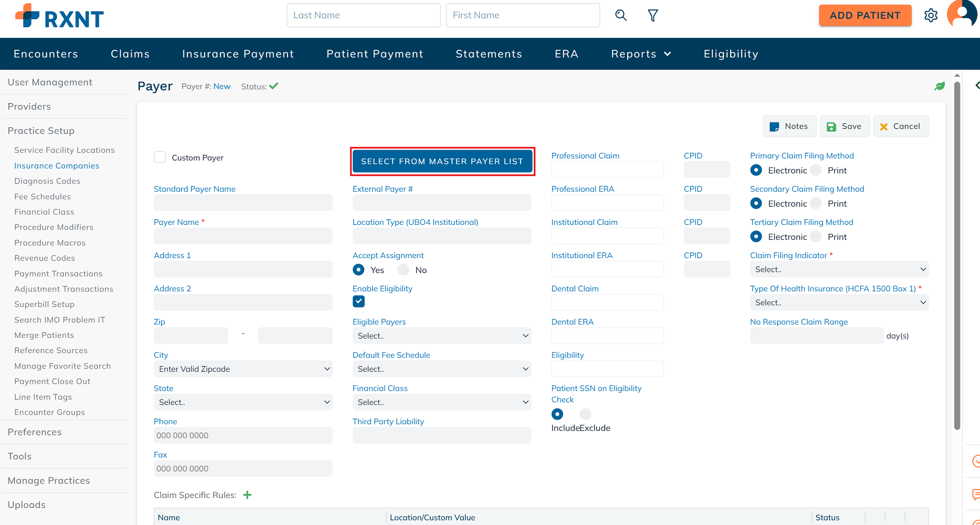
Task: Uncheck the Enable Eligibility checkbox
Action: pos(359,301)
